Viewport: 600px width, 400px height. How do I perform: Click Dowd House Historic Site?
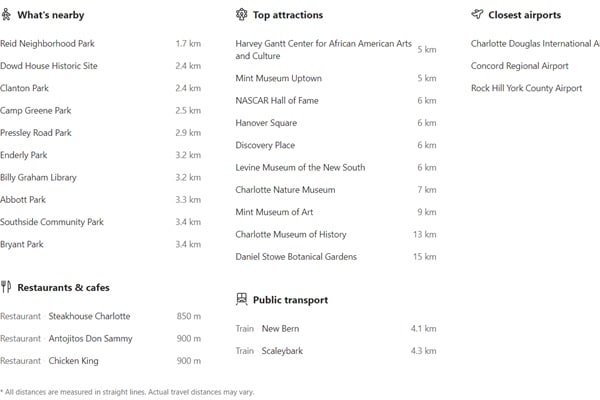pos(49,66)
